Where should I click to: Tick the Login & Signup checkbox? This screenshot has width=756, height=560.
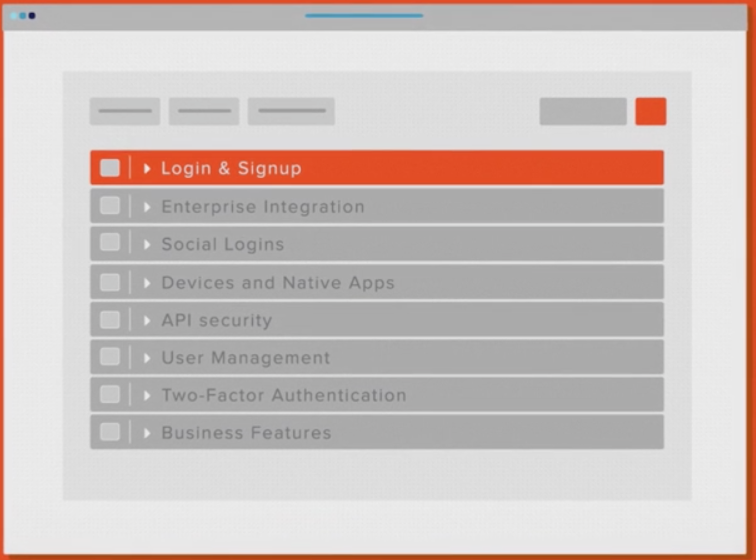tap(110, 168)
